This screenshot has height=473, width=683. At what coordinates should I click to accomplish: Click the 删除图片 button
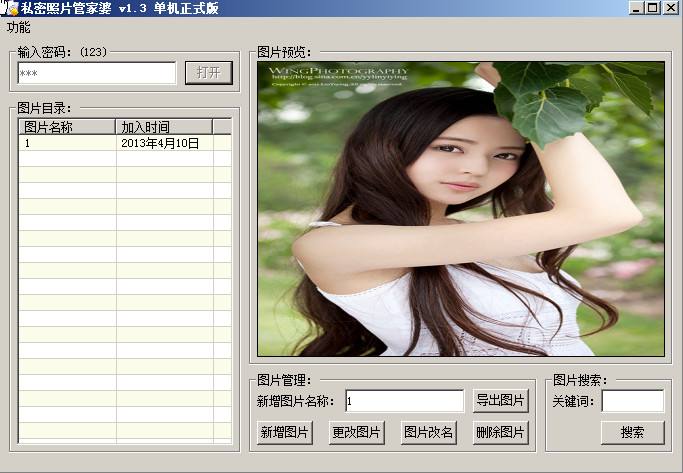coord(500,432)
